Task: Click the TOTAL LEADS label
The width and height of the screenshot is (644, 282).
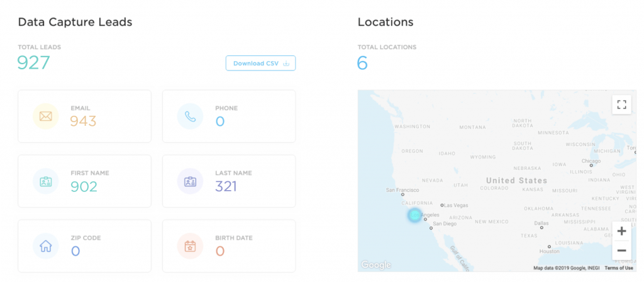Action: pyautogui.click(x=40, y=47)
